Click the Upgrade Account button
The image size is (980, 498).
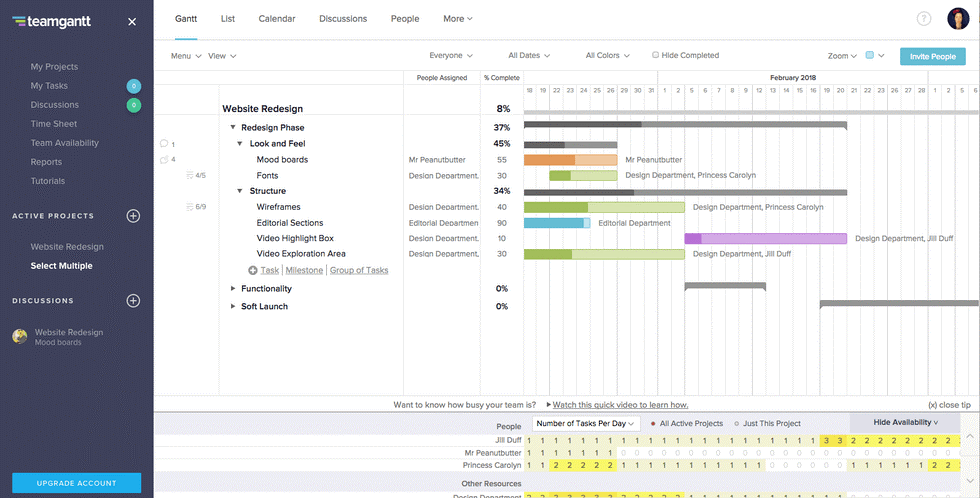pos(76,483)
